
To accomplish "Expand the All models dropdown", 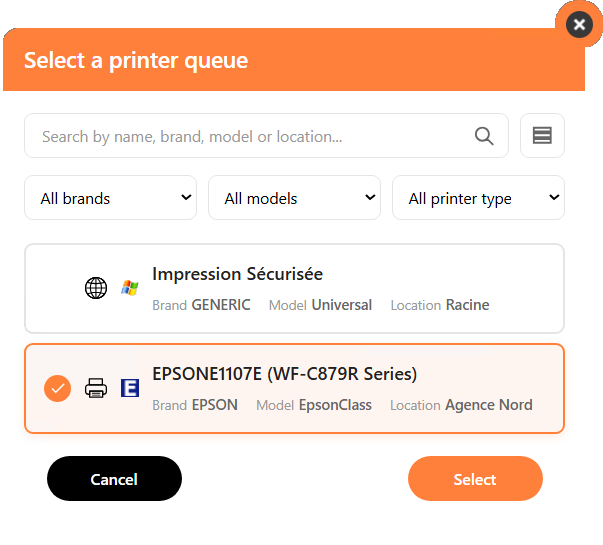I will click(x=294, y=198).
